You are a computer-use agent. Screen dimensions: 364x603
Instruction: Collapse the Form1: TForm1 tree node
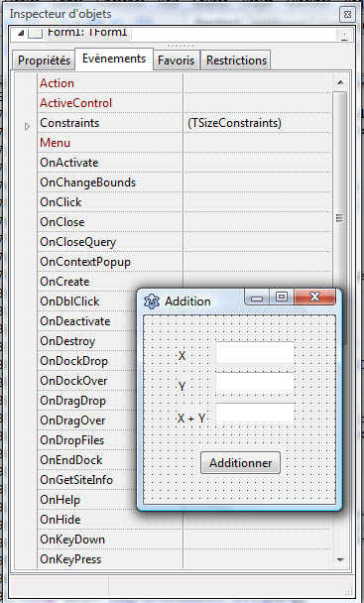(21, 33)
